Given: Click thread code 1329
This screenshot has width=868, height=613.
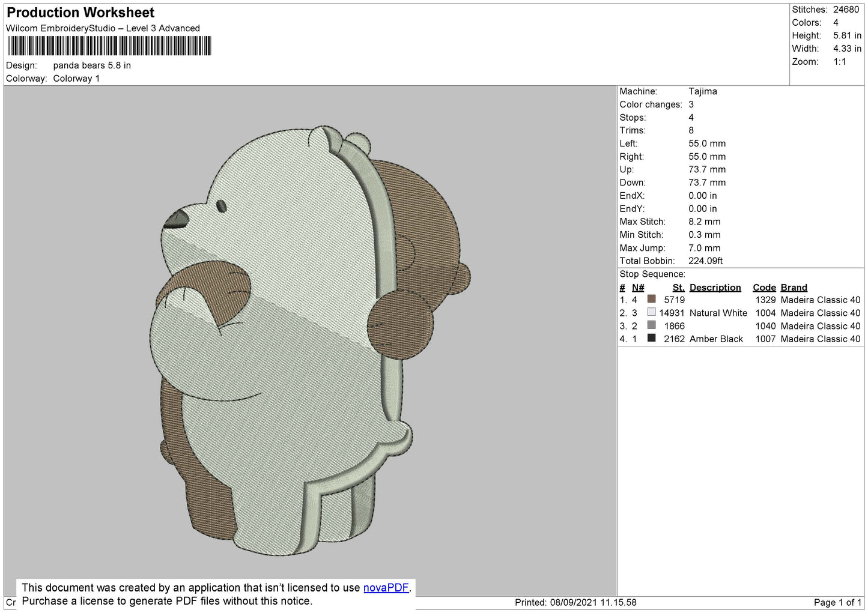Looking at the screenshot, I should tap(765, 300).
